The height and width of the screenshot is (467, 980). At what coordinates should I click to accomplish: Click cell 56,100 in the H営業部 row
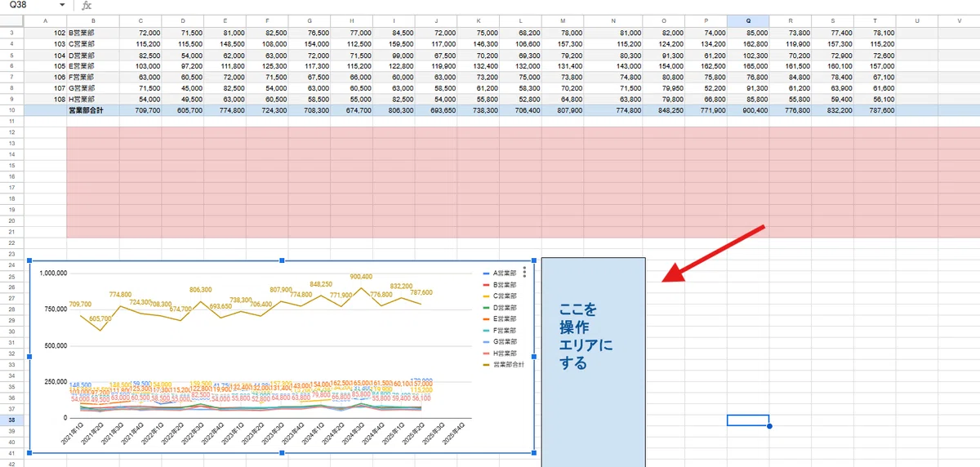875,98
